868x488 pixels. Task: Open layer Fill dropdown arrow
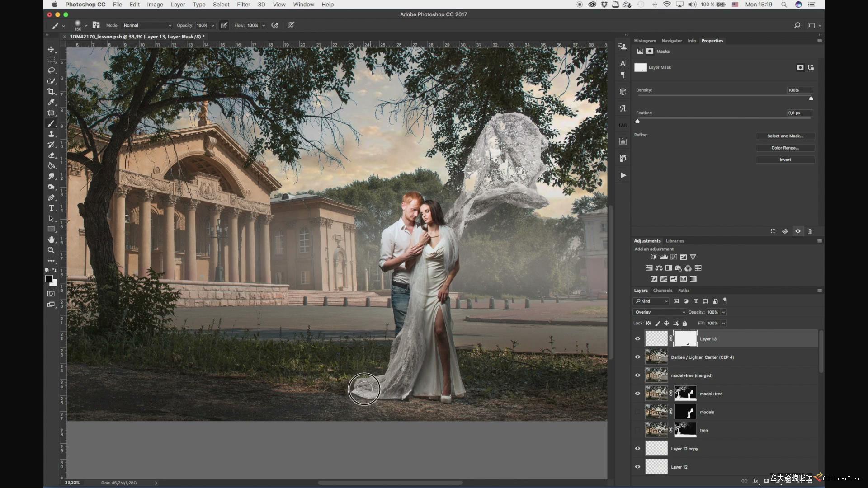click(723, 323)
